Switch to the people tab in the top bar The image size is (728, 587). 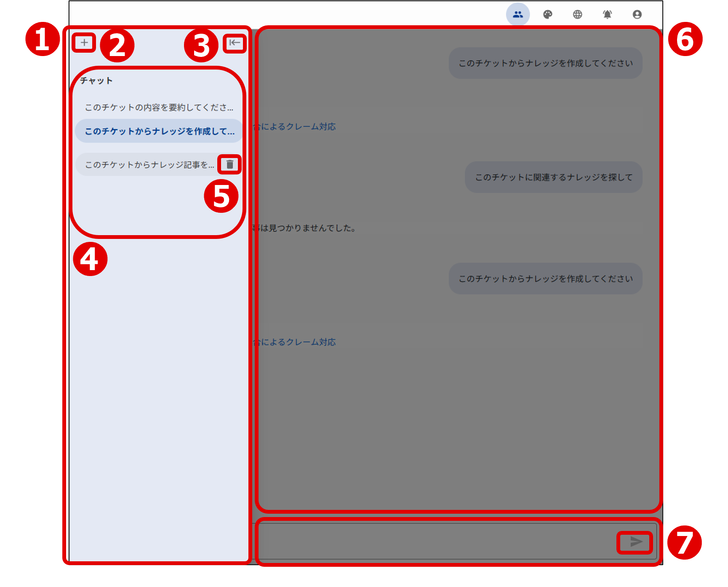(518, 14)
